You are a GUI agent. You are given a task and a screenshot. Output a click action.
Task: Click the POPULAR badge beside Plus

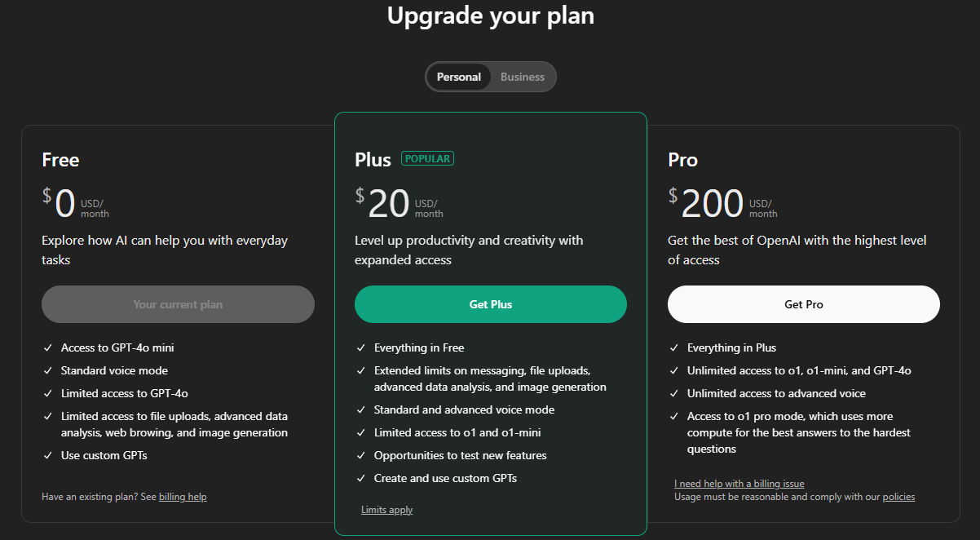(427, 158)
